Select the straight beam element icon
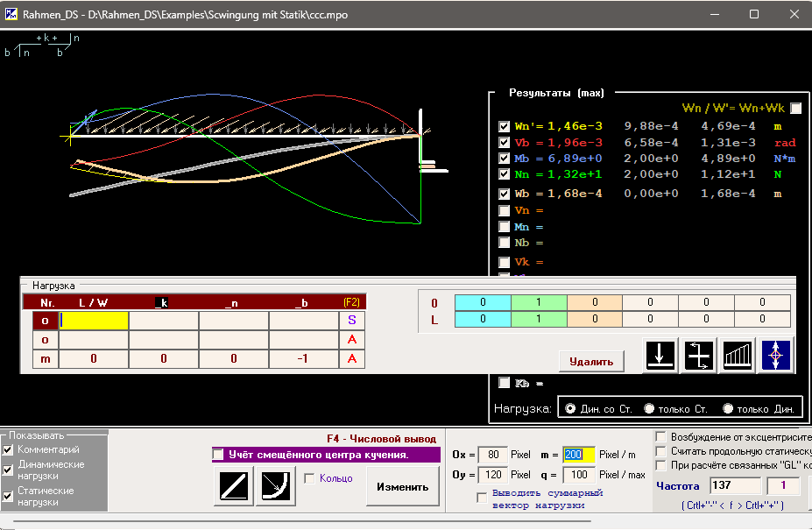The image size is (812, 530). tap(233, 486)
